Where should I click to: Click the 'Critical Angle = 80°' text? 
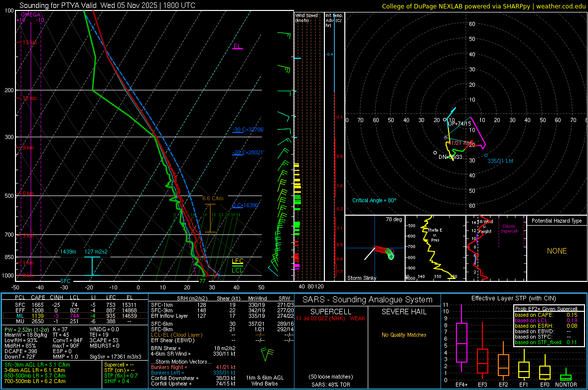click(x=374, y=200)
